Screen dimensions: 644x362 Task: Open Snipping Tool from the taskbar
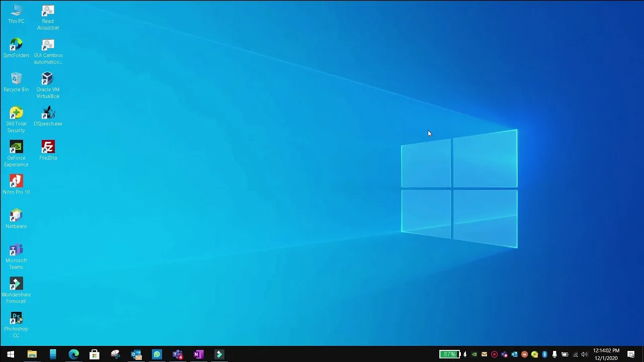(x=115, y=354)
